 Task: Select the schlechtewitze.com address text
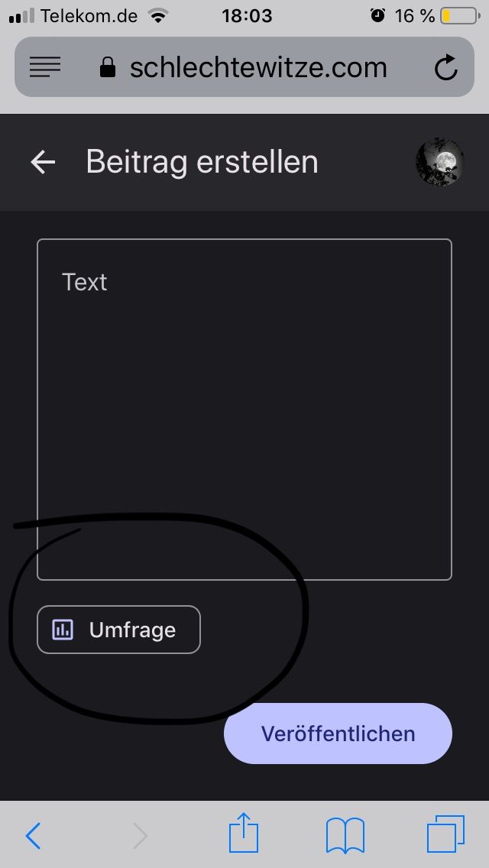258,68
